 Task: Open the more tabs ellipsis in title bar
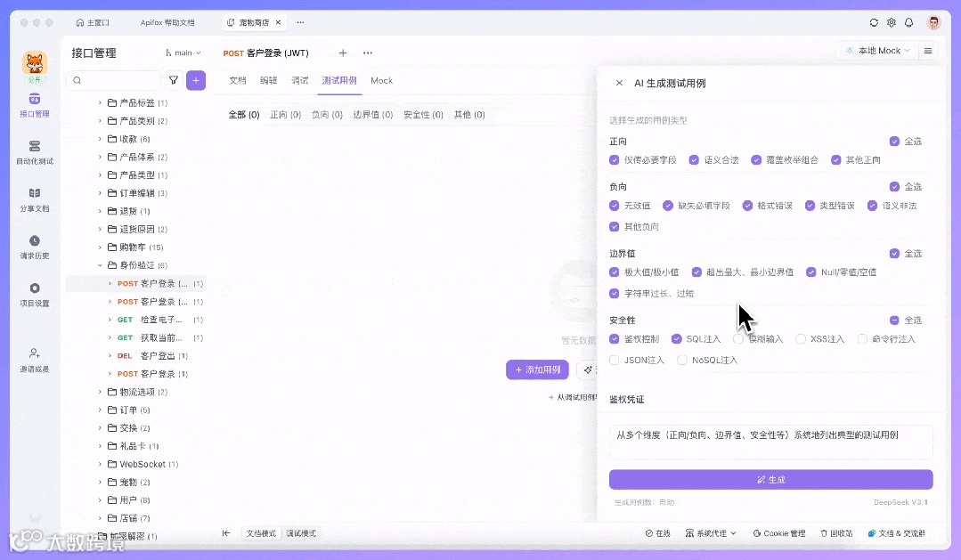pos(300,22)
